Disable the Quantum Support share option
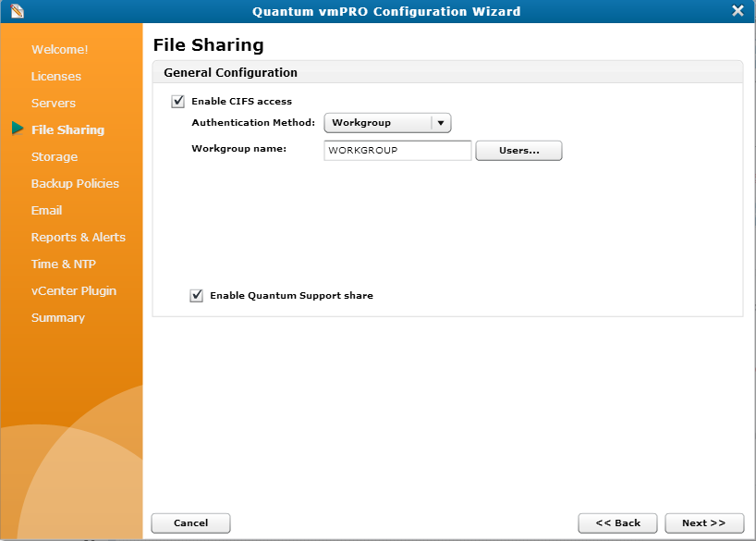Image resolution: width=756 pixels, height=541 pixels. pyautogui.click(x=196, y=295)
